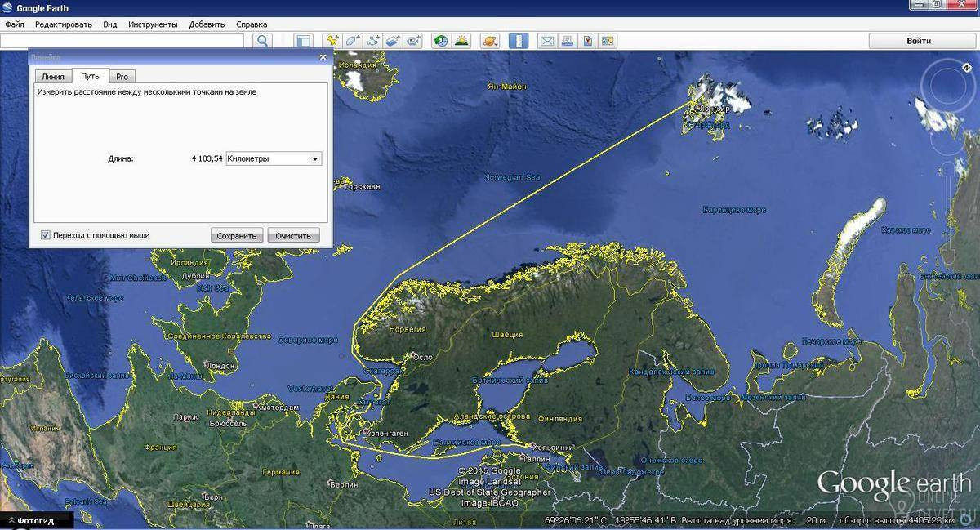
Task: Click the Войти sign-in button
Action: (x=919, y=41)
